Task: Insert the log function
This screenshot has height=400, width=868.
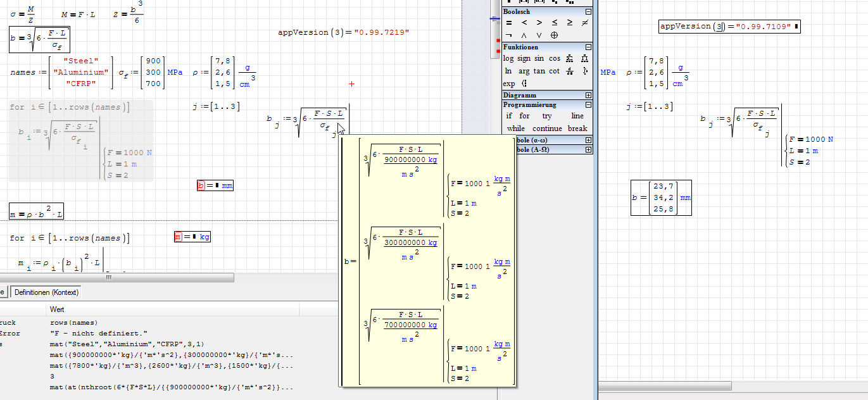Action: tap(508, 58)
